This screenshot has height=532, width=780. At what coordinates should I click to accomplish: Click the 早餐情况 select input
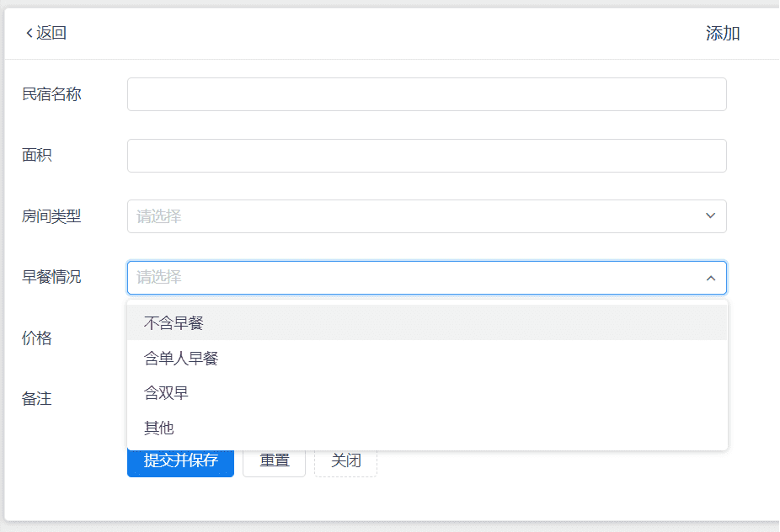[x=413, y=278]
